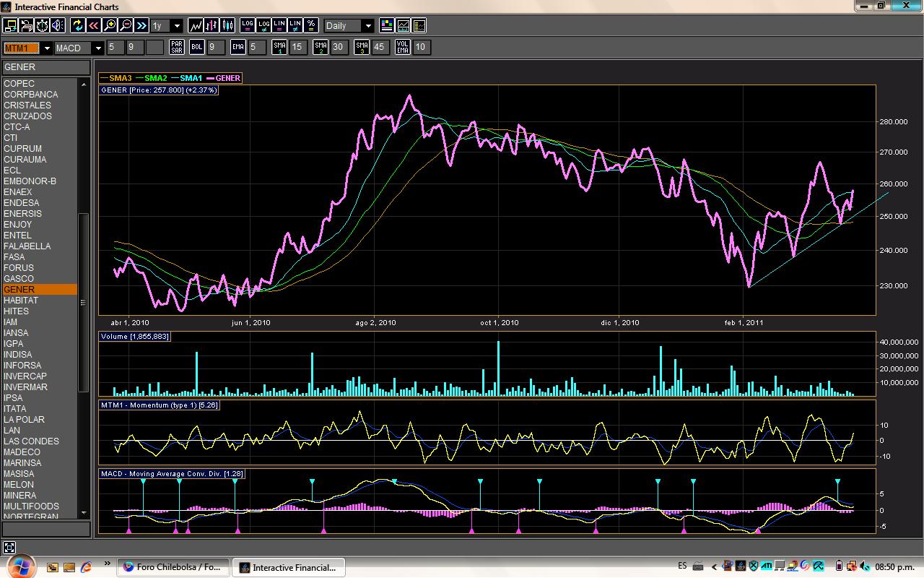This screenshot has height=578, width=924.
Task: Click the SMA 3 period field showing 45
Action: [x=380, y=48]
